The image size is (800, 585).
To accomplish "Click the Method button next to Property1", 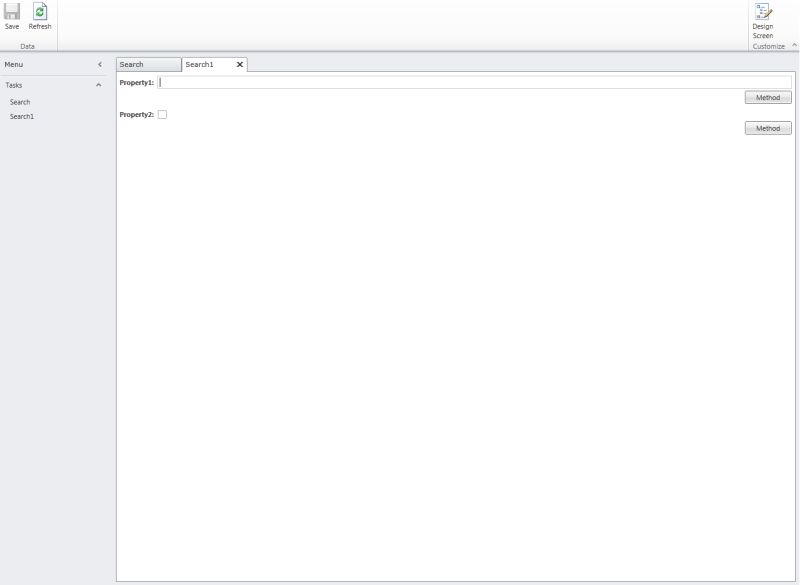I will pyautogui.click(x=767, y=97).
